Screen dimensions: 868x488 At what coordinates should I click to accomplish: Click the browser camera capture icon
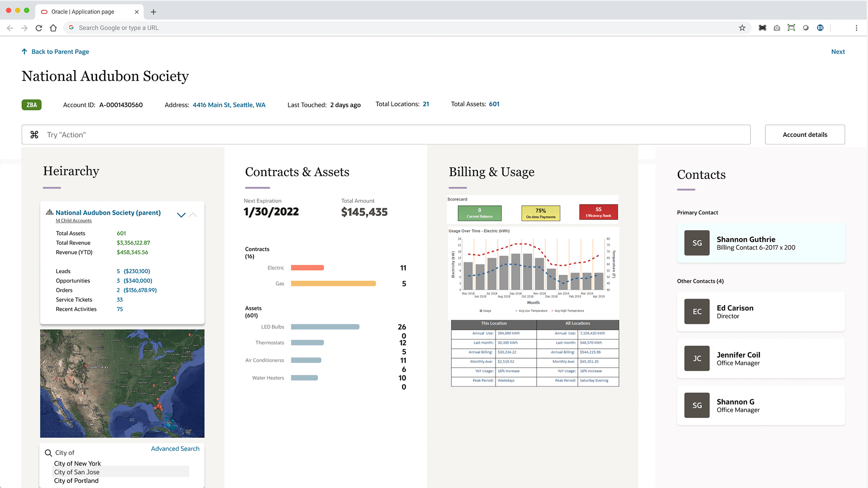(x=777, y=28)
